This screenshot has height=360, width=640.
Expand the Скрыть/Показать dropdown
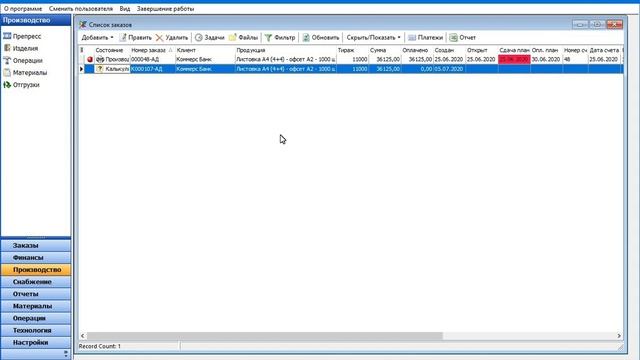pyautogui.click(x=373, y=38)
